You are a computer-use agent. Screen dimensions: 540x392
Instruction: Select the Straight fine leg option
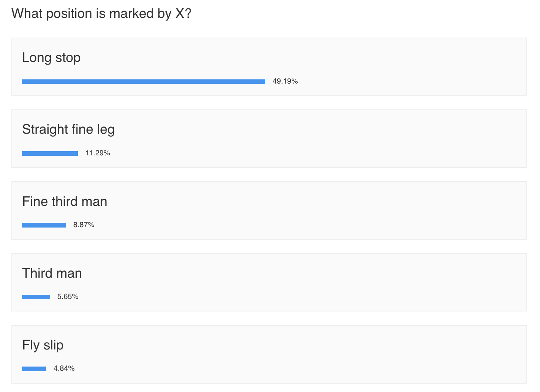pos(269,139)
